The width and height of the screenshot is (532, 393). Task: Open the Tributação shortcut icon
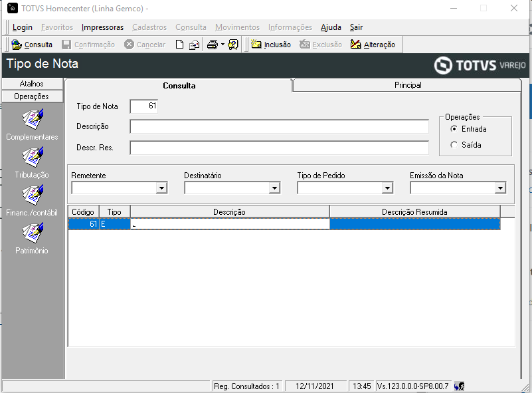point(33,157)
